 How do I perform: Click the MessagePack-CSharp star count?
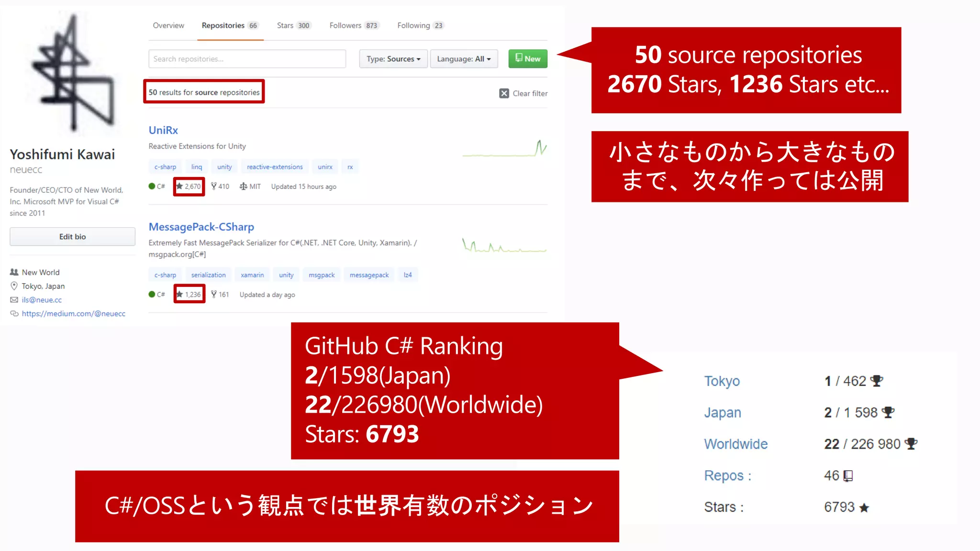click(x=192, y=295)
